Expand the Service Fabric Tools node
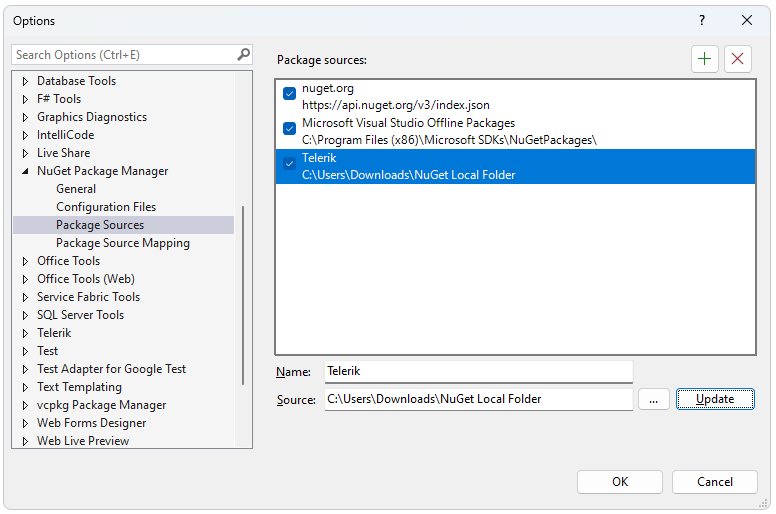This screenshot has height=514, width=776. 25,297
